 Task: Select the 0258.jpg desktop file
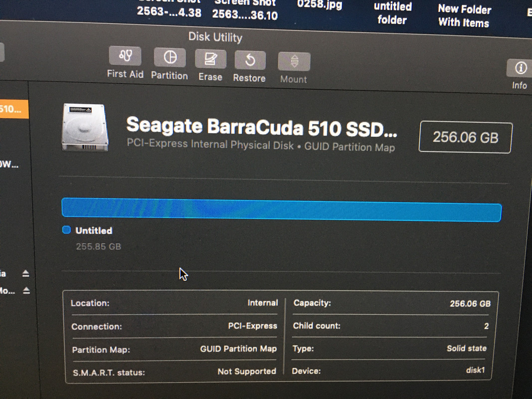(x=320, y=5)
